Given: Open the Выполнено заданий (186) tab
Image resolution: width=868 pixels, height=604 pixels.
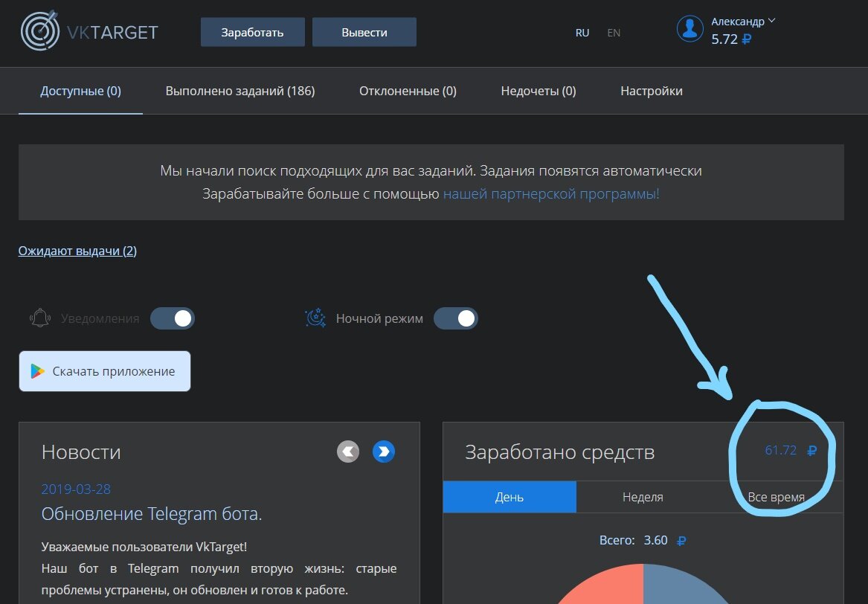Looking at the screenshot, I should tap(240, 91).
